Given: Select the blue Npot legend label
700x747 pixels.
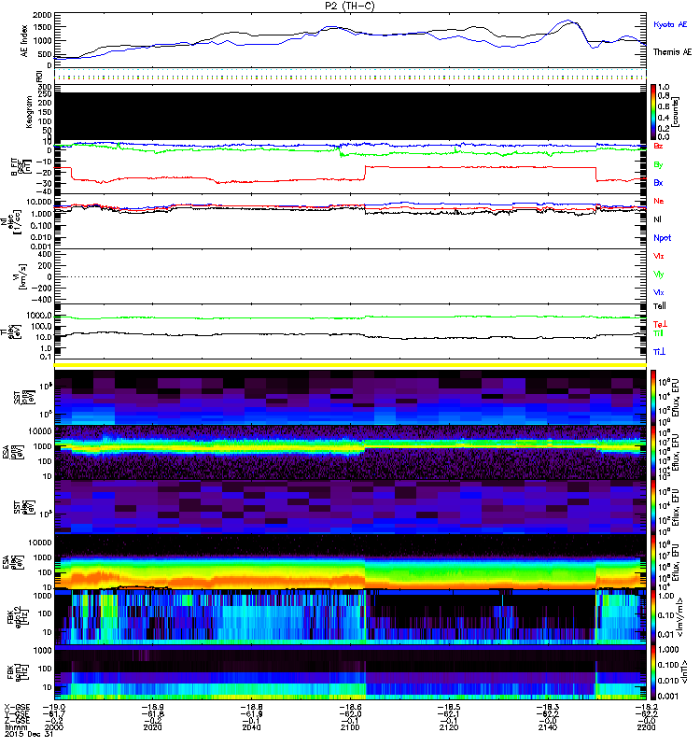Looking at the screenshot, I should [662, 238].
